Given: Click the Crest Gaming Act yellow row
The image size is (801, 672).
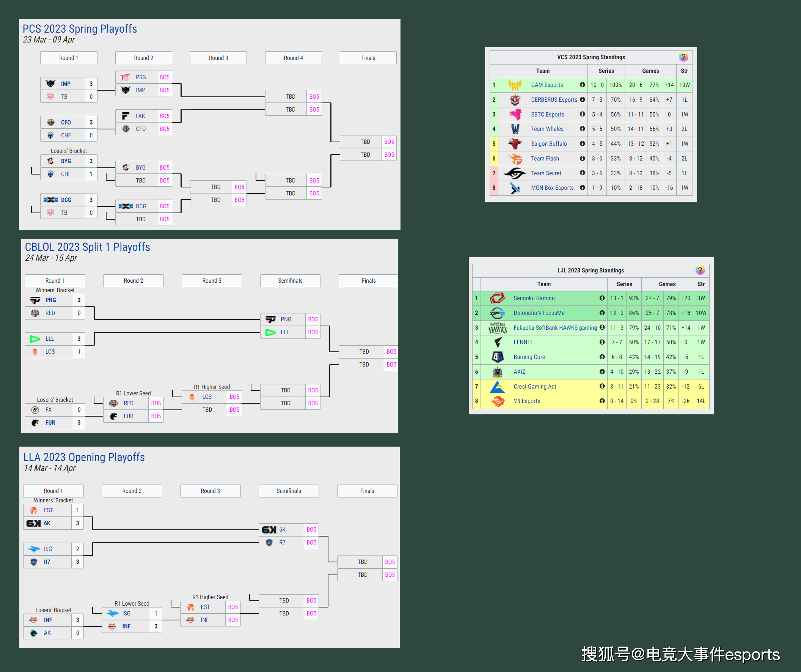Looking at the screenshot, I should [534, 387].
